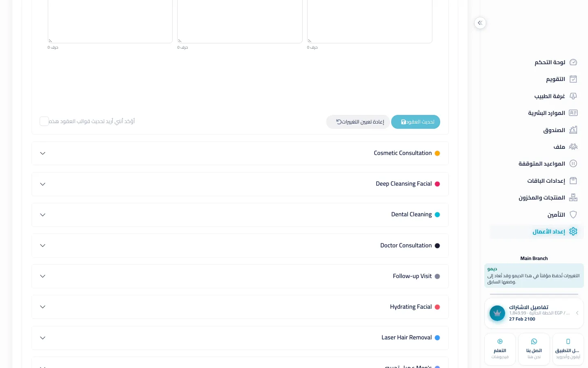Select the HR ID card icon

(573, 113)
